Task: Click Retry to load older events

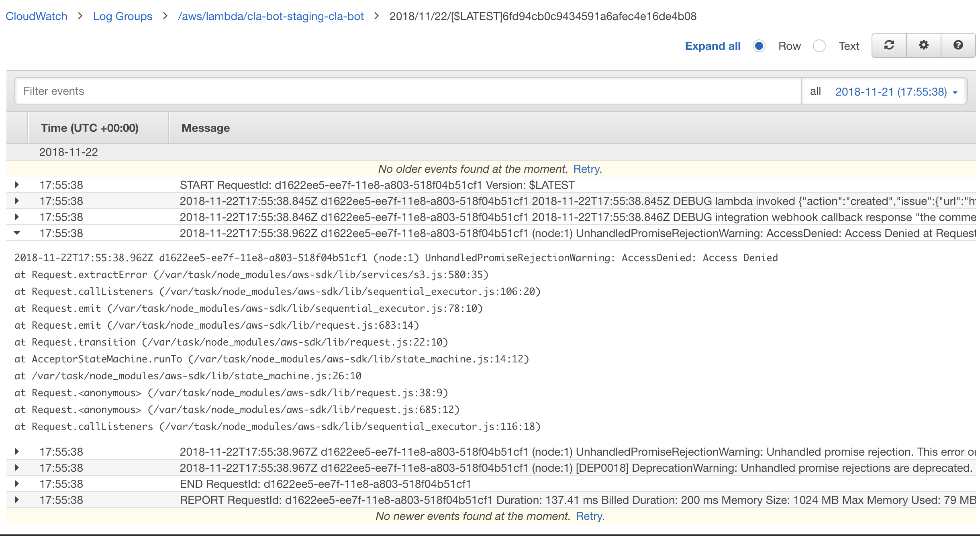Action: (588, 169)
